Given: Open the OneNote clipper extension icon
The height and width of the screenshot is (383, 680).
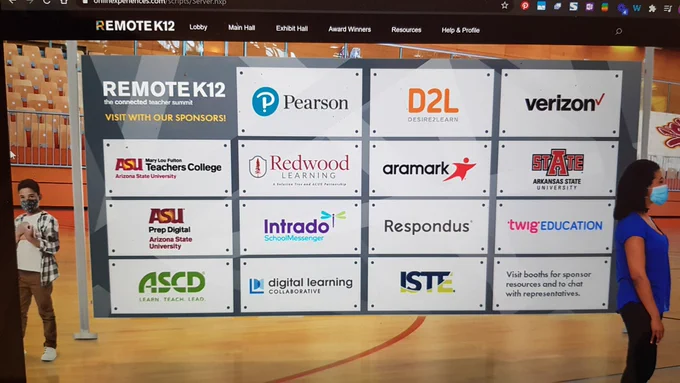Looking at the screenshot, I should 589,7.
